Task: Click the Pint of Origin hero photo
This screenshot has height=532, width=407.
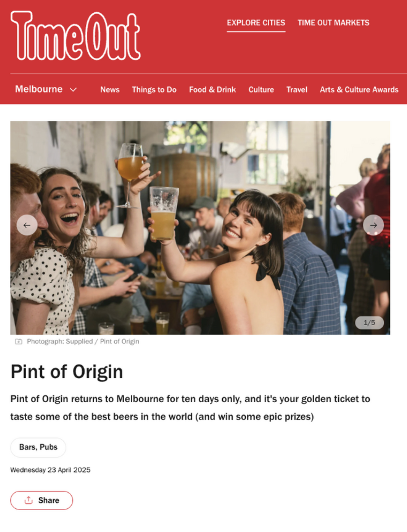Action: coord(200,227)
